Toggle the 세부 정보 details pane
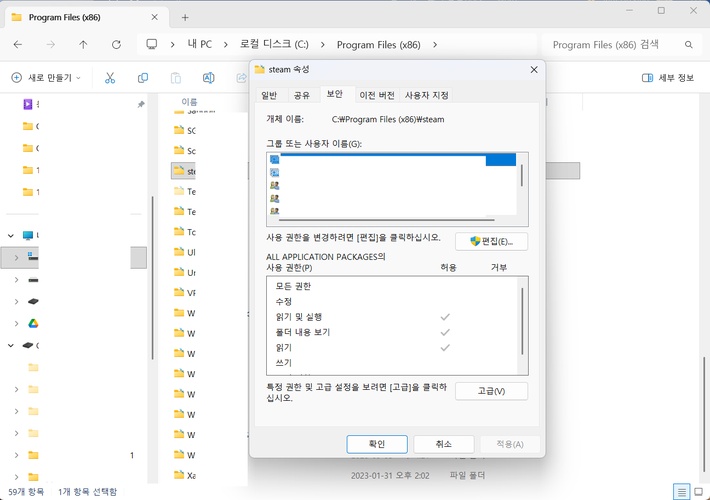710x500 pixels. coord(668,78)
